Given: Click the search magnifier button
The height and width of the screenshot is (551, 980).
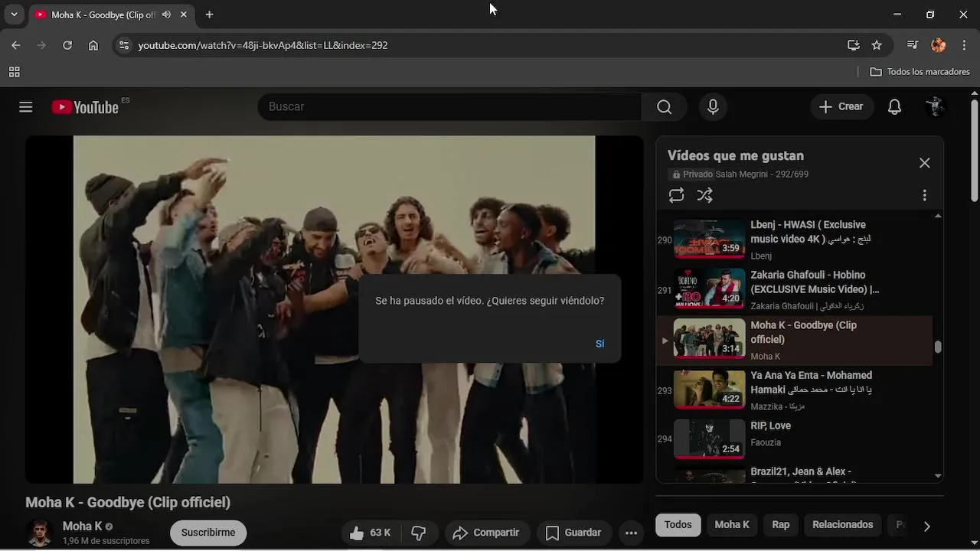Looking at the screenshot, I should coord(664,107).
